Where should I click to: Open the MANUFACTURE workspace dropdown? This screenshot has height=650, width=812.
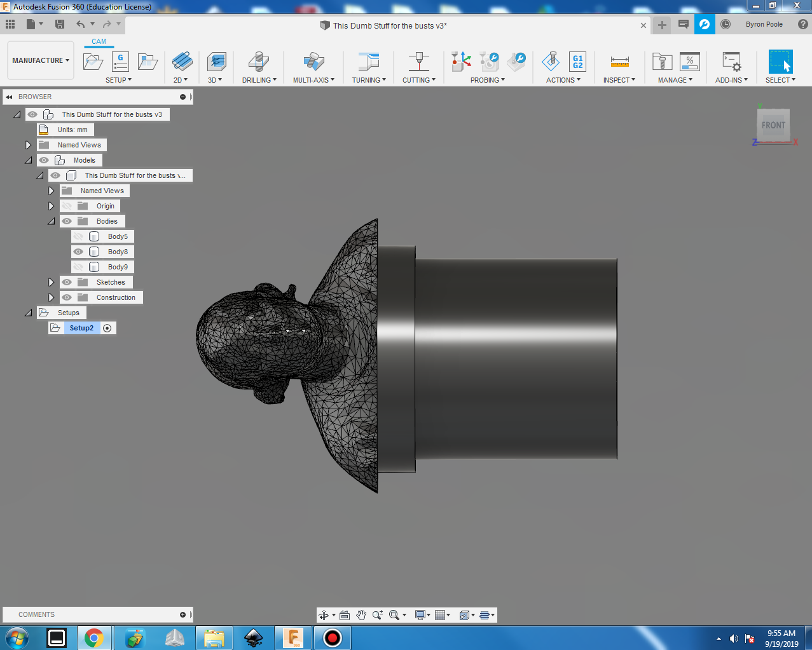tap(40, 60)
